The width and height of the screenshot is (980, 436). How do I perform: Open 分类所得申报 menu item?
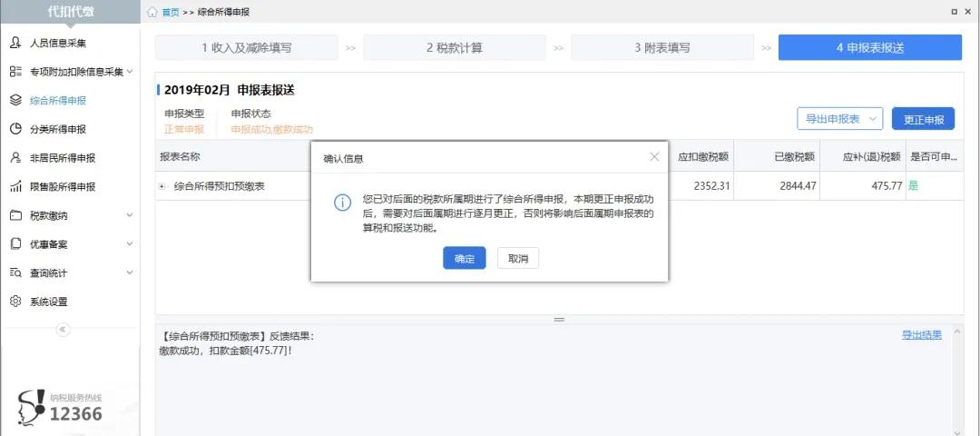coord(58,130)
